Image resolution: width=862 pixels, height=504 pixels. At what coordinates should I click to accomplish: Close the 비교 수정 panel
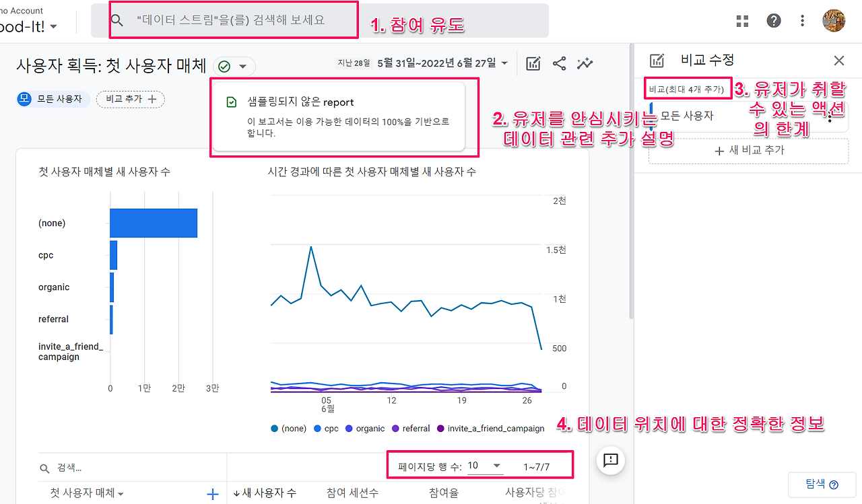pos(839,61)
